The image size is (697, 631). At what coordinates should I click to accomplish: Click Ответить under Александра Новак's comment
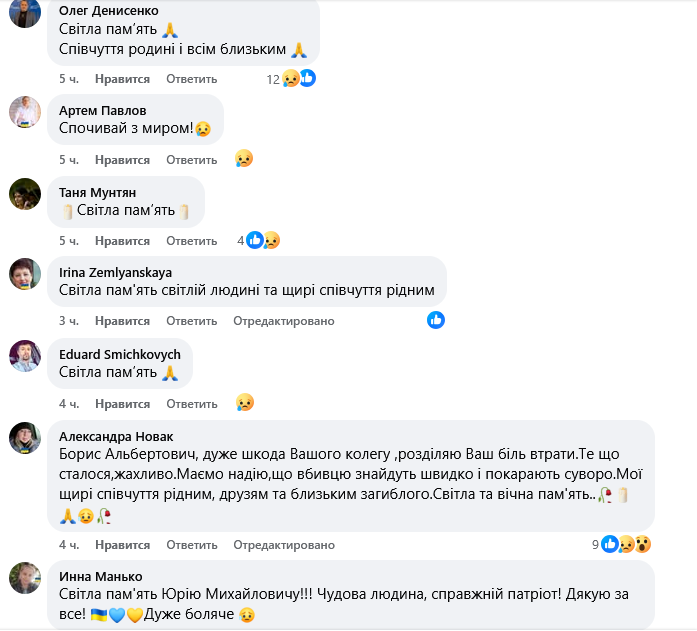tap(191, 545)
